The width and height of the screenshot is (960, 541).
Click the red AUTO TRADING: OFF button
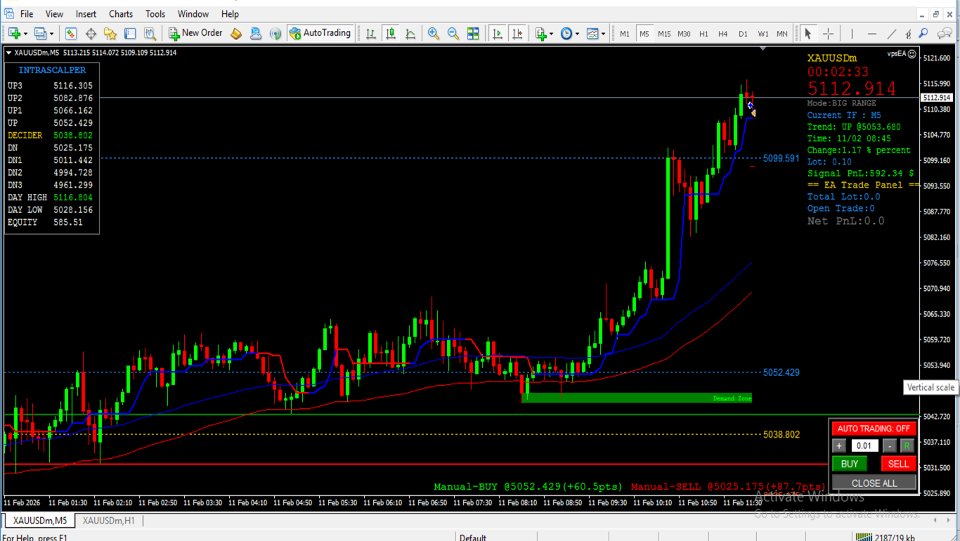pyautogui.click(x=873, y=428)
